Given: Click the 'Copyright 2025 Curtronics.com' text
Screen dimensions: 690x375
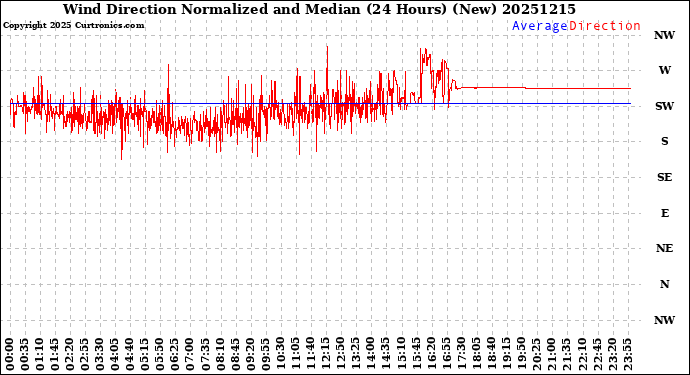Looking at the screenshot, I should 73,26.
